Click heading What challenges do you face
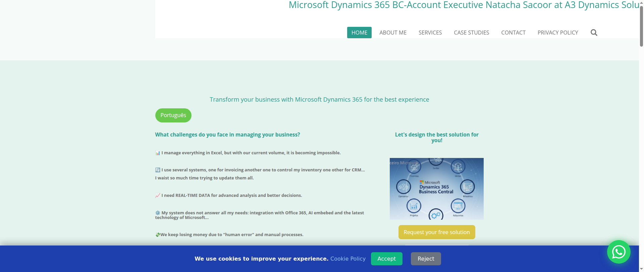The height and width of the screenshot is (272, 644). [227, 134]
